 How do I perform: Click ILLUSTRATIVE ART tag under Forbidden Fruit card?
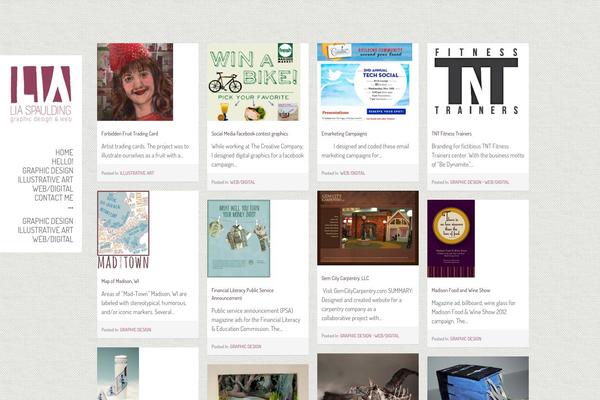(137, 173)
